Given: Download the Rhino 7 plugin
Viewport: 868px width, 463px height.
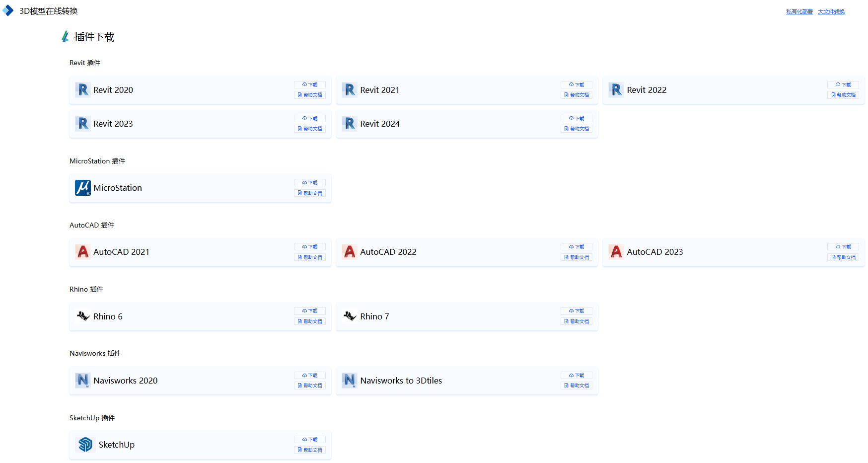Looking at the screenshot, I should click(577, 310).
